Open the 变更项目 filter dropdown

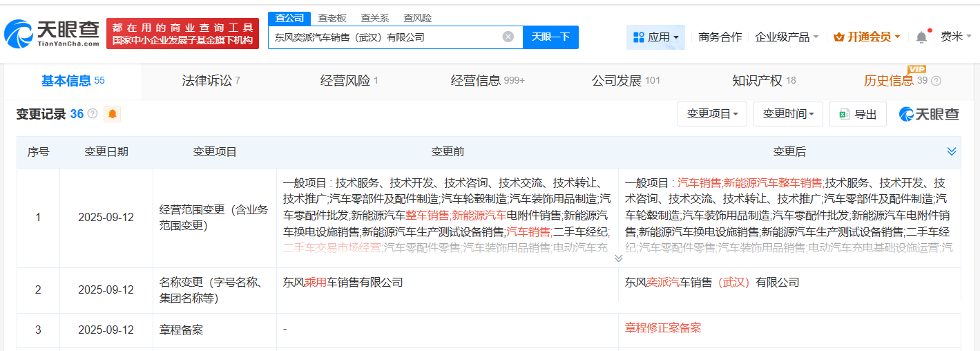tap(712, 114)
